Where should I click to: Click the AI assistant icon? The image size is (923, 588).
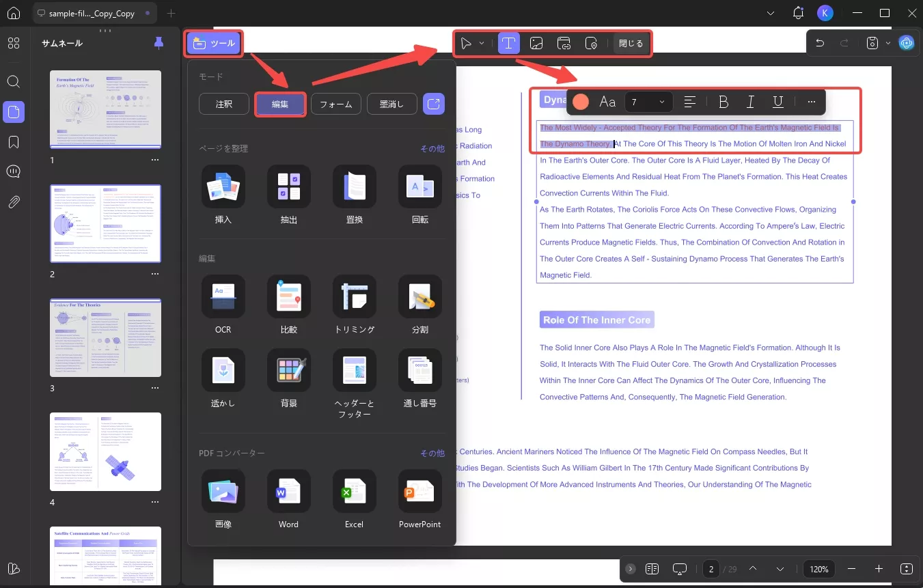(907, 42)
